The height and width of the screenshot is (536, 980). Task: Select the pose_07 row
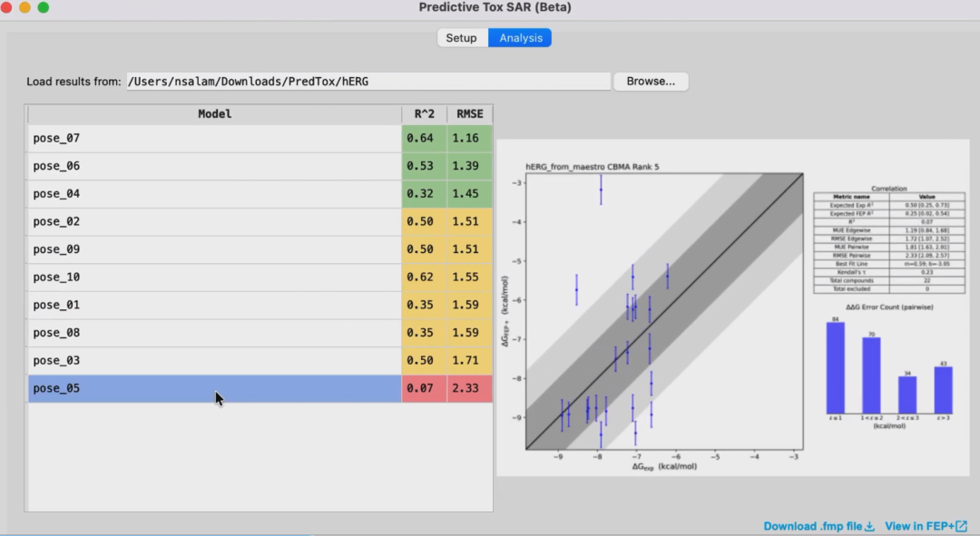pos(260,138)
